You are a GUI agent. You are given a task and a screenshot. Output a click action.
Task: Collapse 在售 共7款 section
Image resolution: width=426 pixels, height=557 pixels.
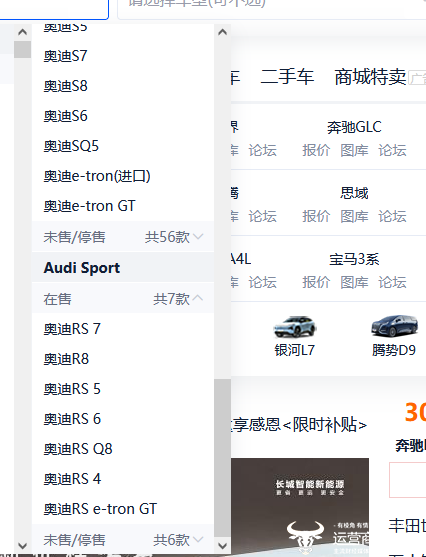pos(123,299)
